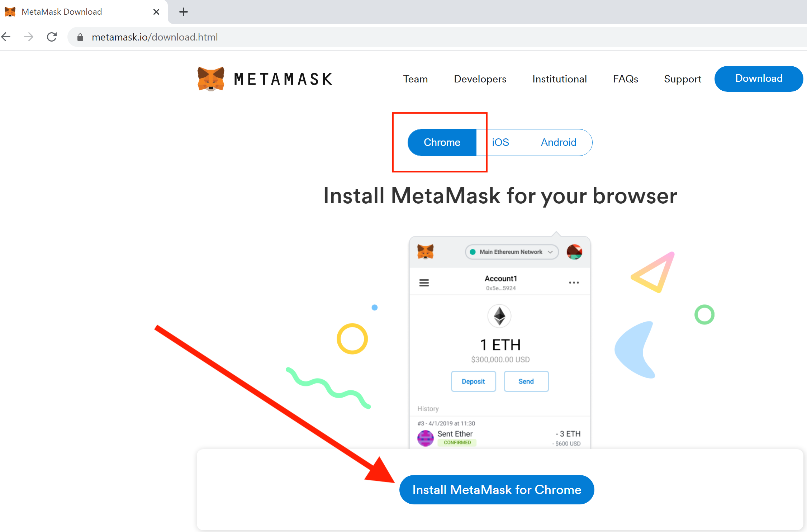The height and width of the screenshot is (532, 807).
Task: Select the Android platform option
Action: coord(557,142)
